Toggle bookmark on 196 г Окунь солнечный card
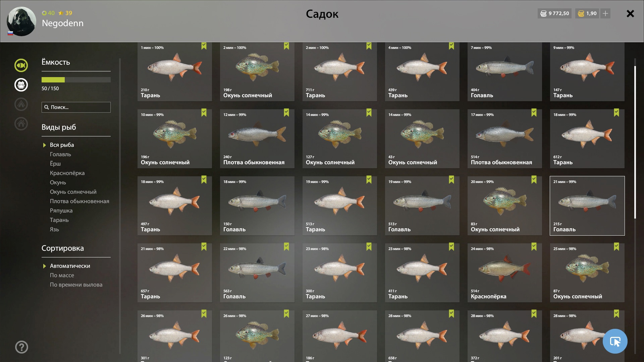The width and height of the screenshot is (644, 362). click(204, 113)
